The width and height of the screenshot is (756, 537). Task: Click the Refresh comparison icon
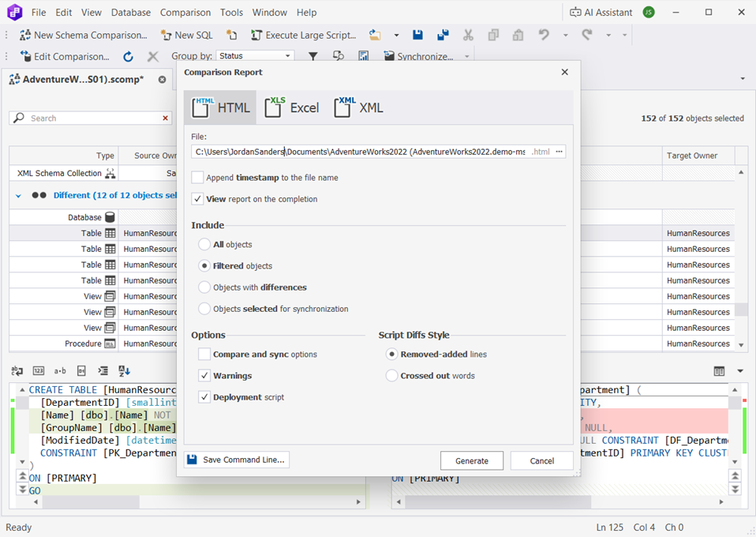click(128, 56)
